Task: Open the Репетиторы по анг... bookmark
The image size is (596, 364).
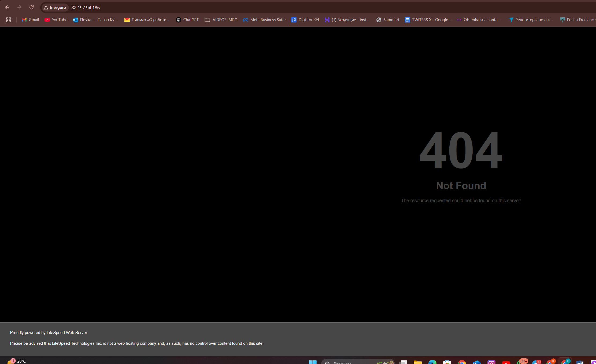Action: (x=531, y=20)
